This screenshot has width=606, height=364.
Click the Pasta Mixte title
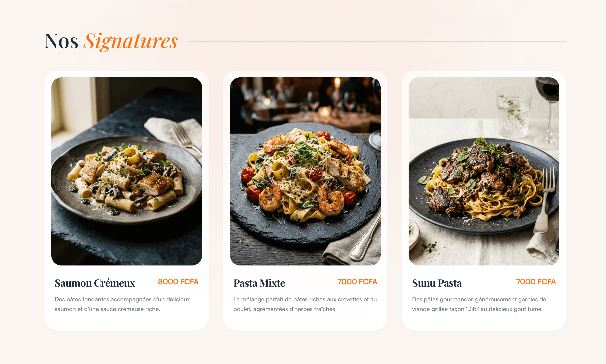pyautogui.click(x=259, y=283)
